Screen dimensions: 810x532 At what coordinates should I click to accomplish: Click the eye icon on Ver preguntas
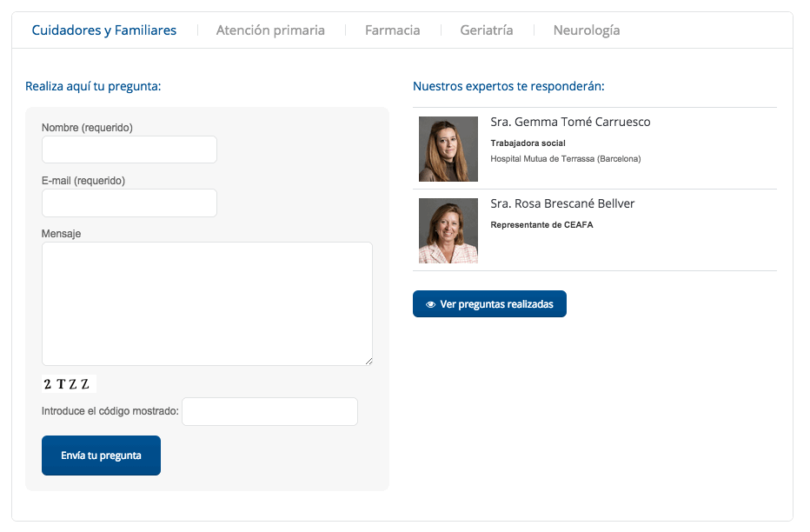pyautogui.click(x=430, y=305)
